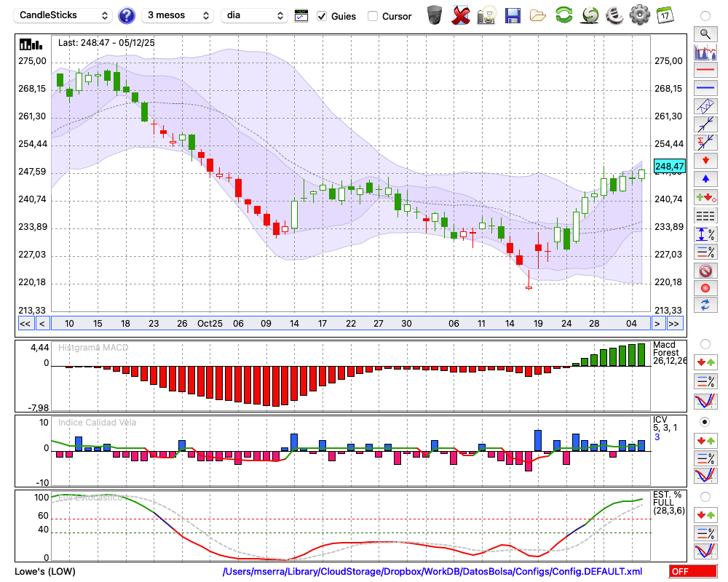Click the red down arrow marker tool
The width and height of the screenshot is (728, 582).
(x=705, y=161)
